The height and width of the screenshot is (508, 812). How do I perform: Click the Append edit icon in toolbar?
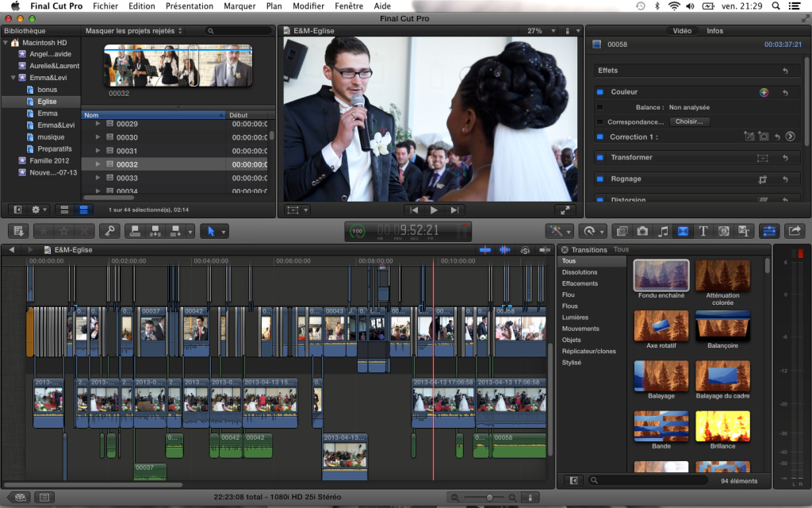coord(176,231)
